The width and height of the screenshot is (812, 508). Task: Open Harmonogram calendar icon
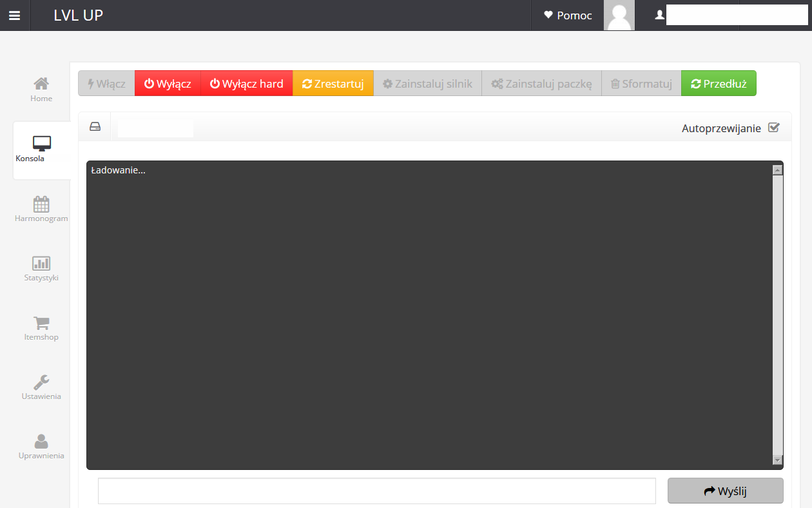pyautogui.click(x=41, y=204)
